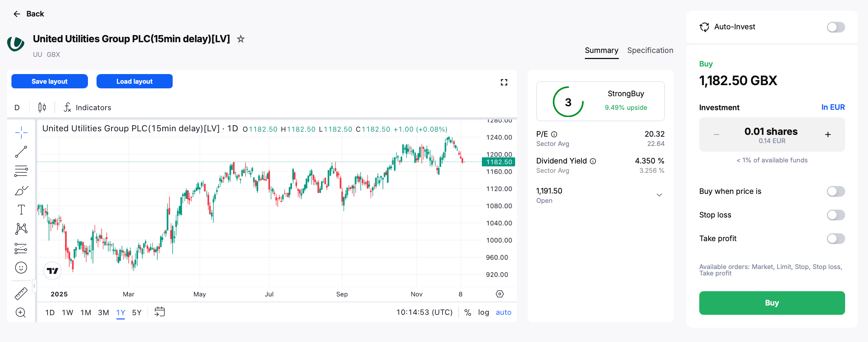Enable the Auto-Invest switch
Viewport: 868px width, 342px height.
point(836,27)
